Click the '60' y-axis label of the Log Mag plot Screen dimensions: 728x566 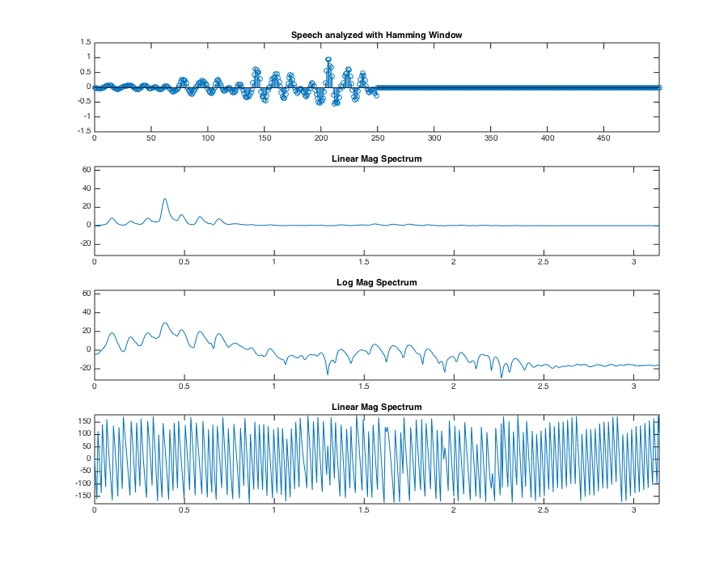(x=85, y=294)
